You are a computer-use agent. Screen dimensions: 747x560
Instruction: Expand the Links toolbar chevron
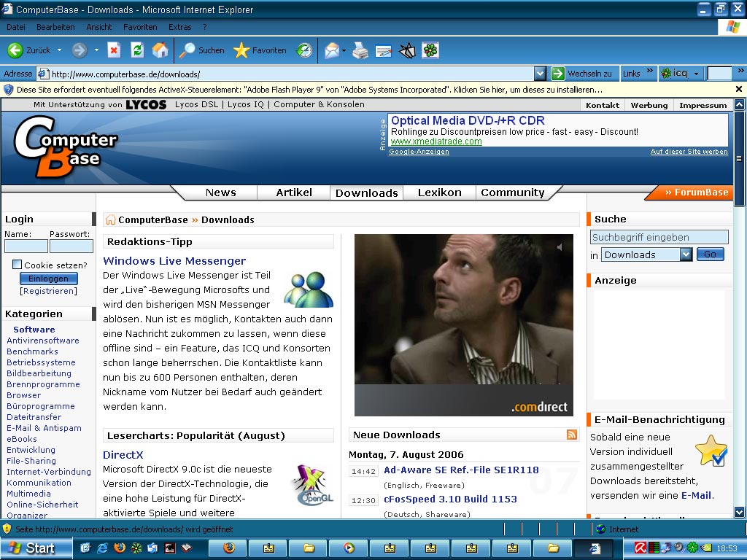click(649, 72)
